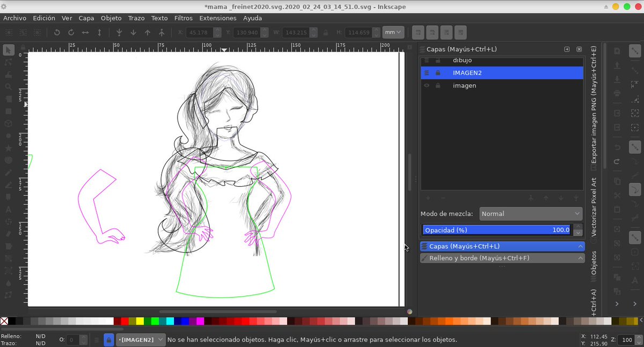The height and width of the screenshot is (347, 644).
Task: Lower selection one step
Action: 133,32
